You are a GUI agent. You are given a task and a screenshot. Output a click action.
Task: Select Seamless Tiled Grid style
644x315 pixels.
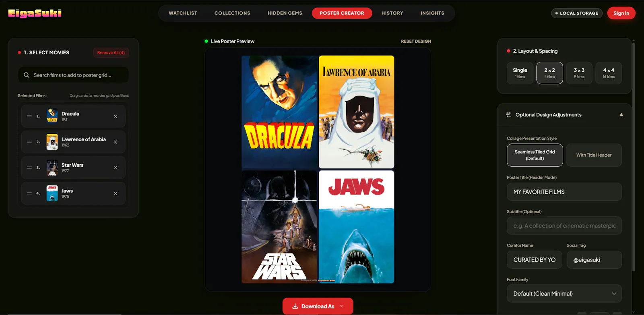pyautogui.click(x=535, y=155)
